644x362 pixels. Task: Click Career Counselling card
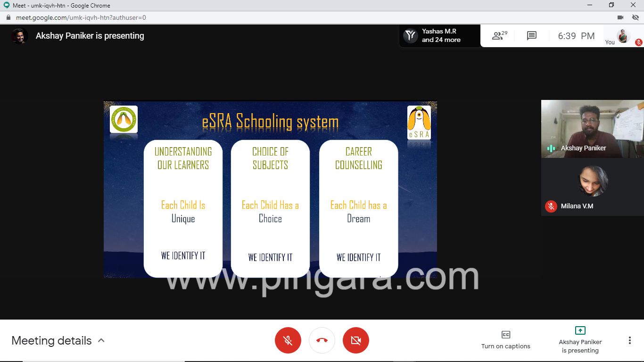coord(358,208)
